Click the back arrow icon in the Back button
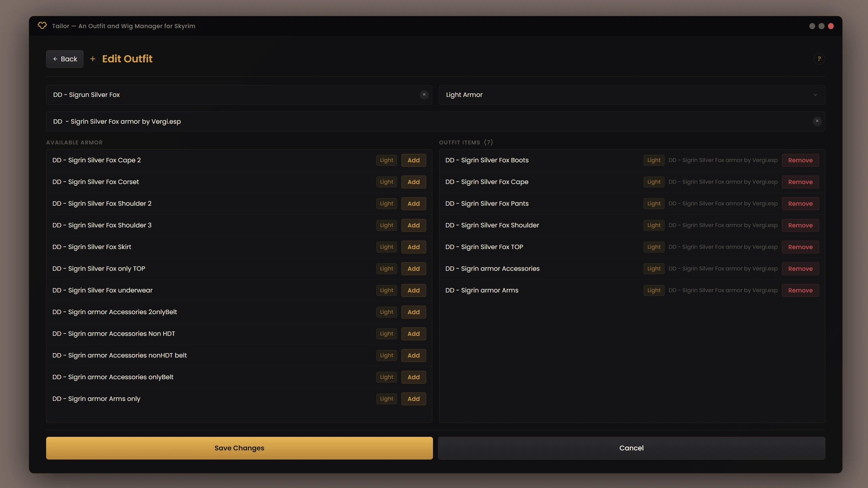This screenshot has height=488, width=868. tap(56, 59)
